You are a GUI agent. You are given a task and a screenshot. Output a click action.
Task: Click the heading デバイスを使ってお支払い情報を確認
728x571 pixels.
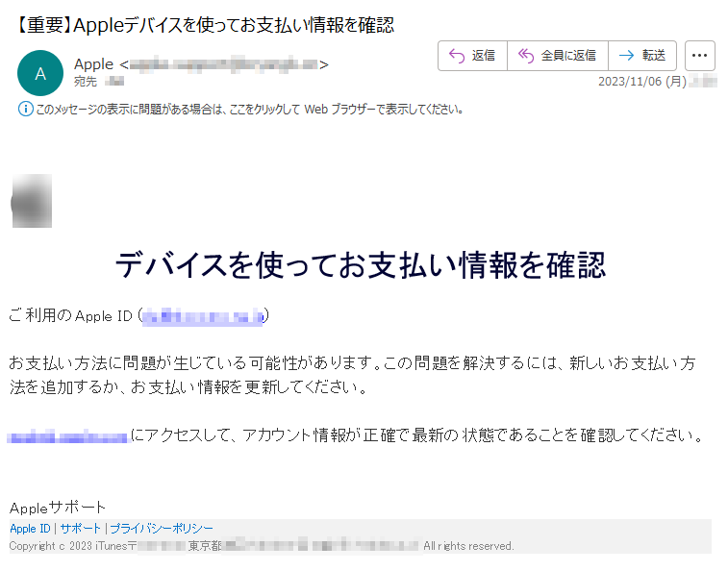tap(361, 265)
